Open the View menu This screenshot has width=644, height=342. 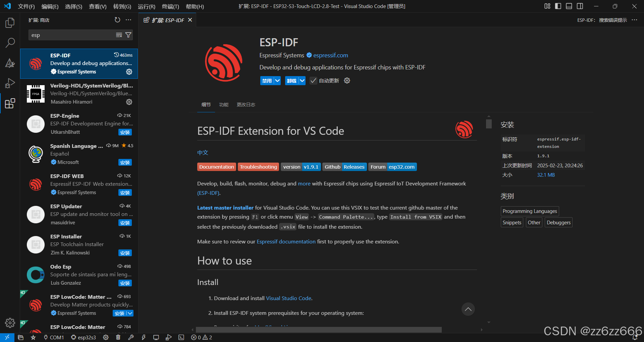click(x=98, y=6)
